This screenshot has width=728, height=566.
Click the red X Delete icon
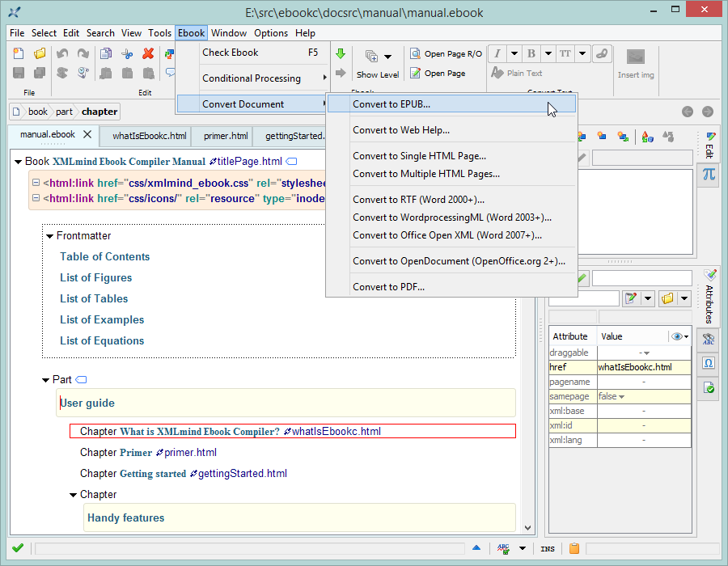coord(148,53)
